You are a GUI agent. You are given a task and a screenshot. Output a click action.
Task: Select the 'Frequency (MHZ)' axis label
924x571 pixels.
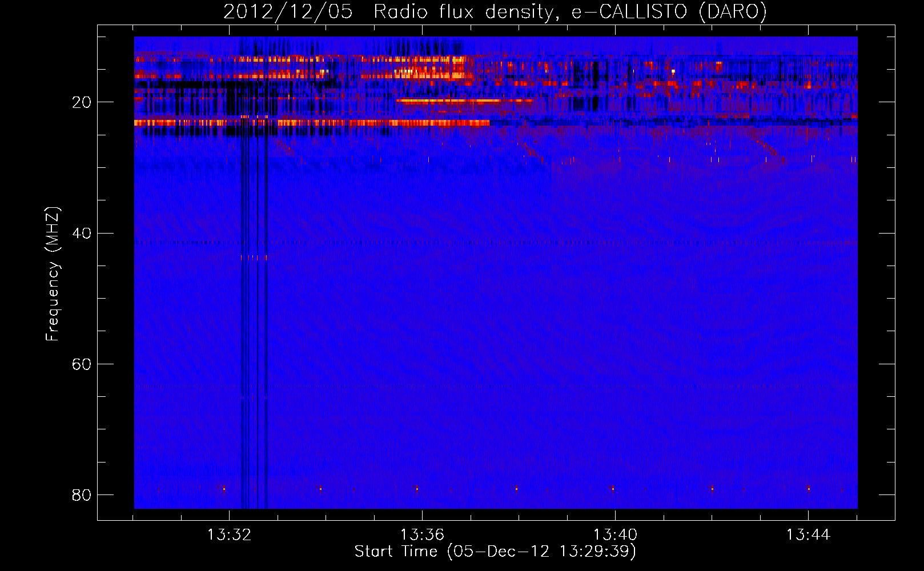52,274
